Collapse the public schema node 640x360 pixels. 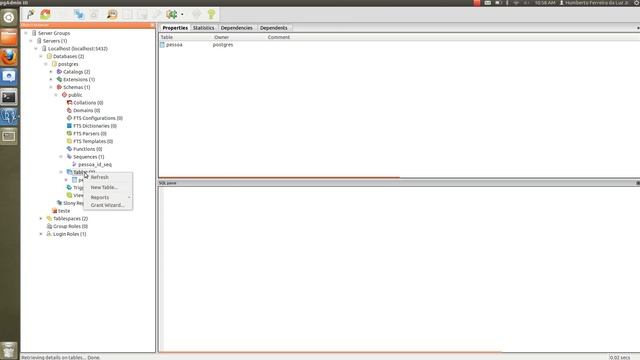tap(56, 95)
